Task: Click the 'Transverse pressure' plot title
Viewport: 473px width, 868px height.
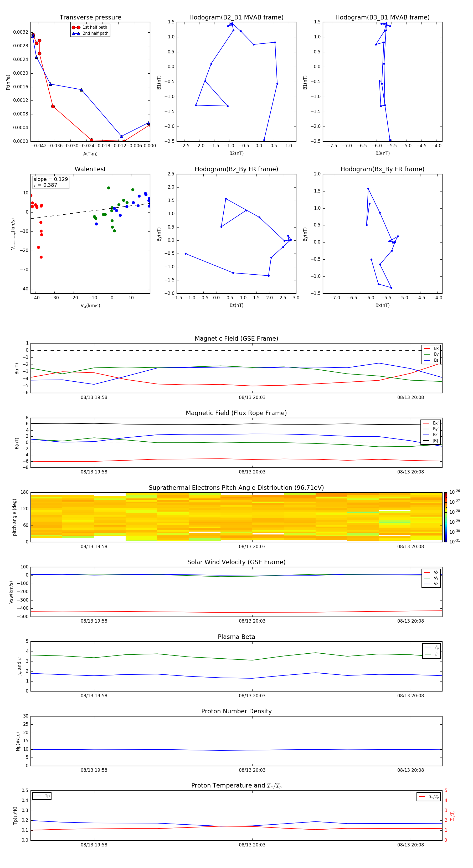Action: (90, 18)
